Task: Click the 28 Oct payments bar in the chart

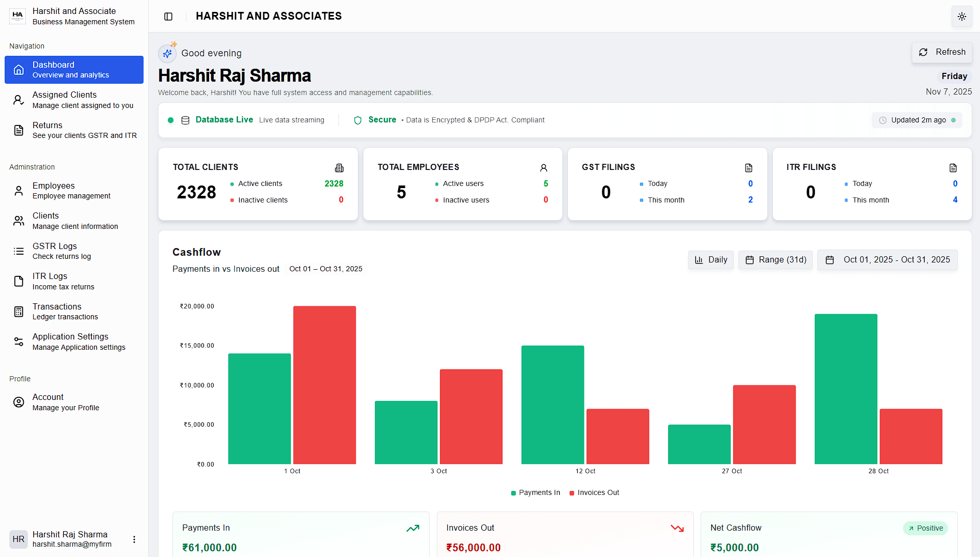Action: (846, 388)
